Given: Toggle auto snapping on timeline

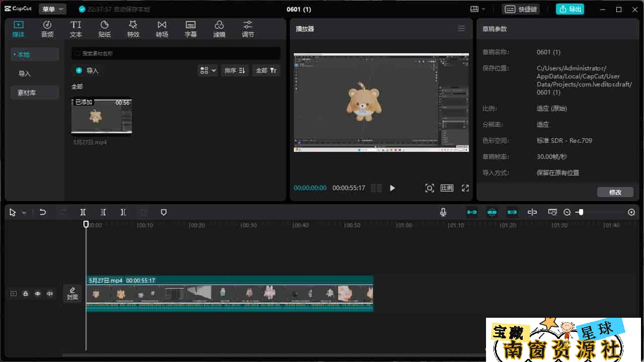Looking at the screenshot, I should click(x=492, y=212).
